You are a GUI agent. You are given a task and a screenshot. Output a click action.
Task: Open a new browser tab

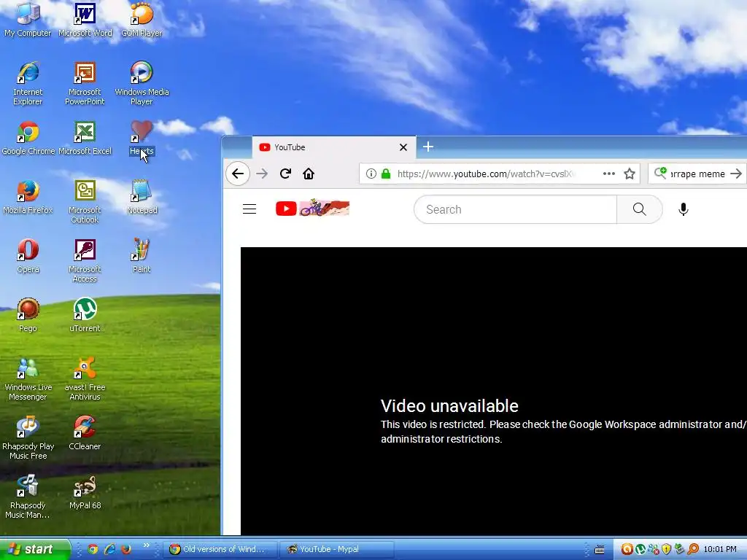point(427,147)
